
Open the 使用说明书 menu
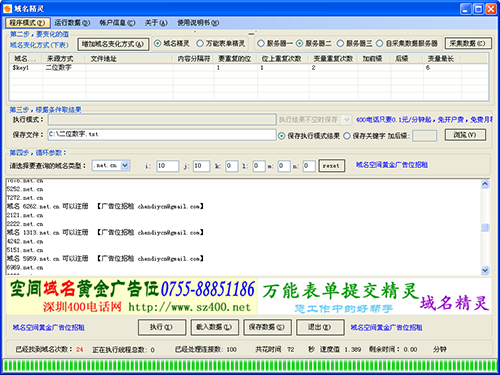[x=198, y=23]
